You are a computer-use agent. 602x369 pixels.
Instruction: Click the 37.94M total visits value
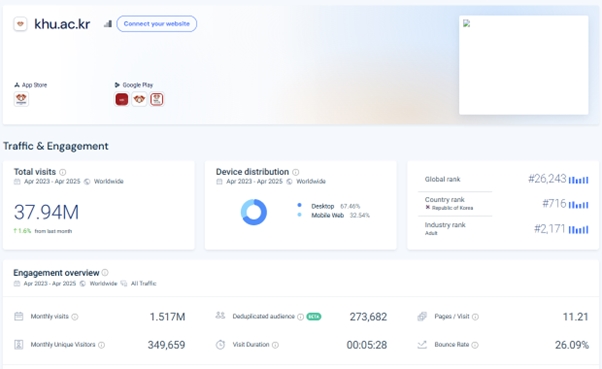46,212
